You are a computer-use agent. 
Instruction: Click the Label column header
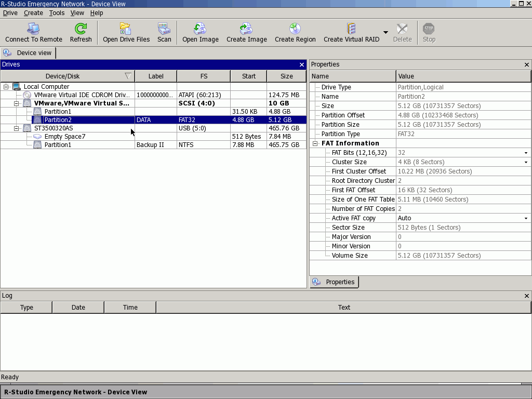pos(156,76)
